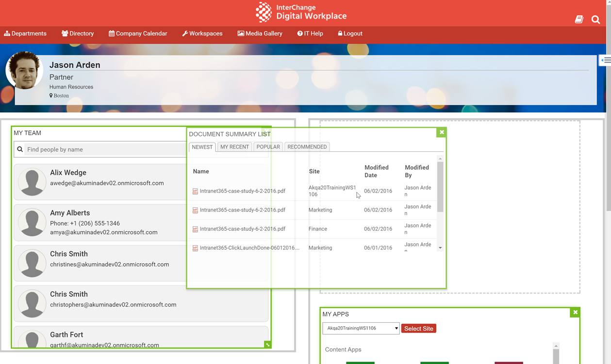This screenshot has height=364, width=611.
Task: Open IT Help
Action: [310, 33]
